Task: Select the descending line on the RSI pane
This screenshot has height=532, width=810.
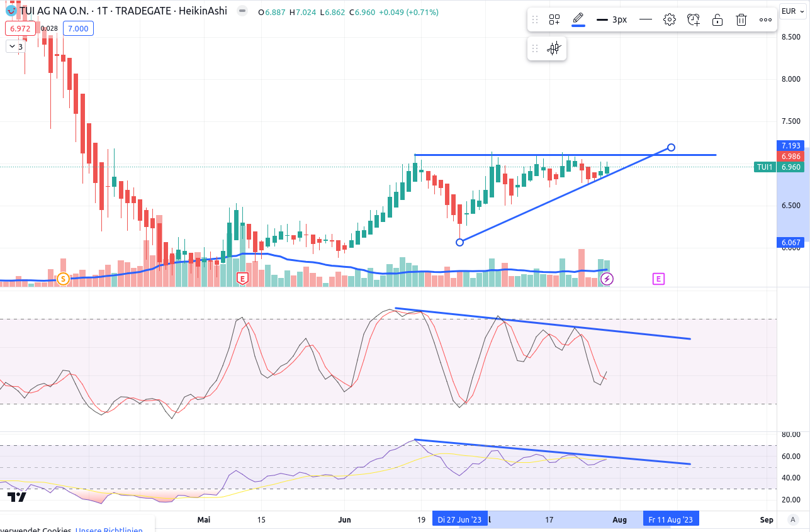Action: coord(553,452)
